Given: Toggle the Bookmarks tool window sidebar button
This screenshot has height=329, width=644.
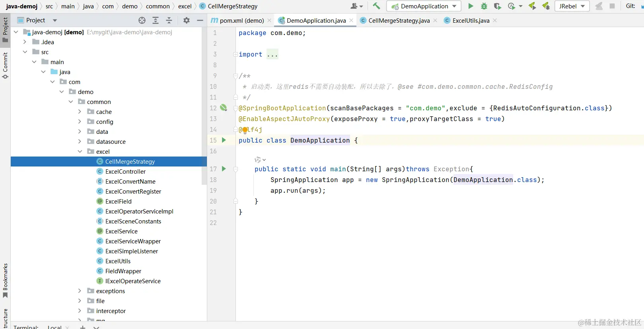Looking at the screenshot, I should tap(5, 280).
